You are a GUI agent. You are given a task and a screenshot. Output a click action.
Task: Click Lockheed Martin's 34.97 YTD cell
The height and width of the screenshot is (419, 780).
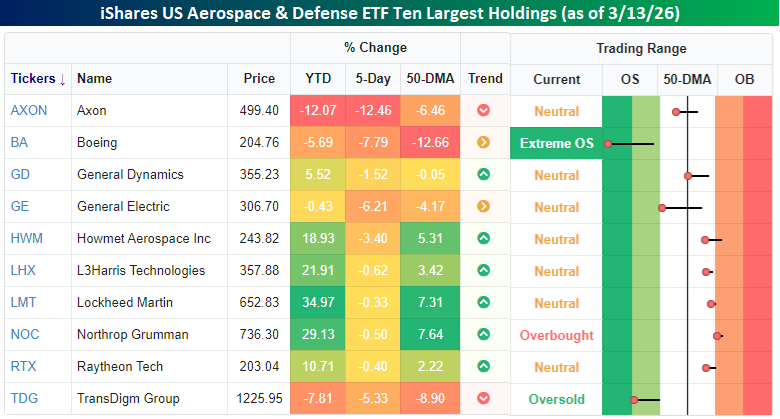[x=319, y=303]
